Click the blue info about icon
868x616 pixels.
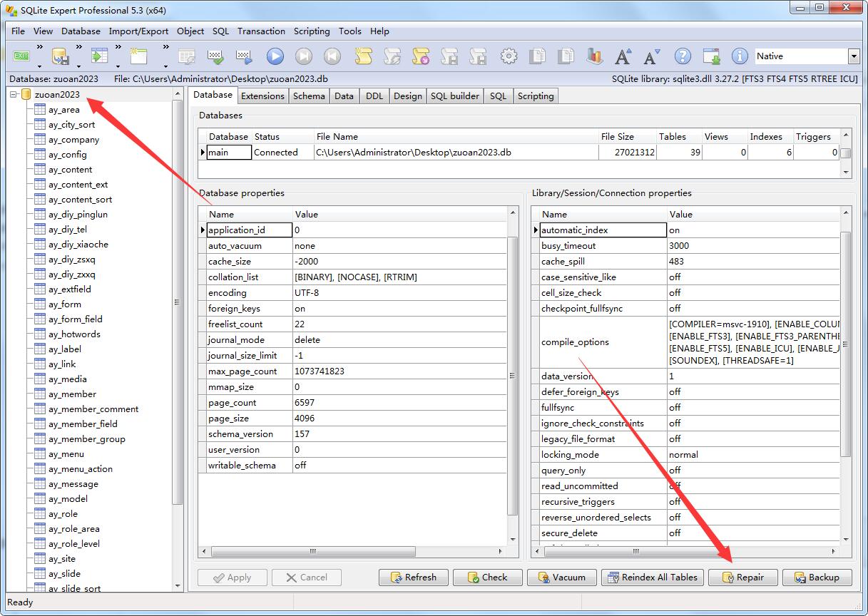click(740, 56)
